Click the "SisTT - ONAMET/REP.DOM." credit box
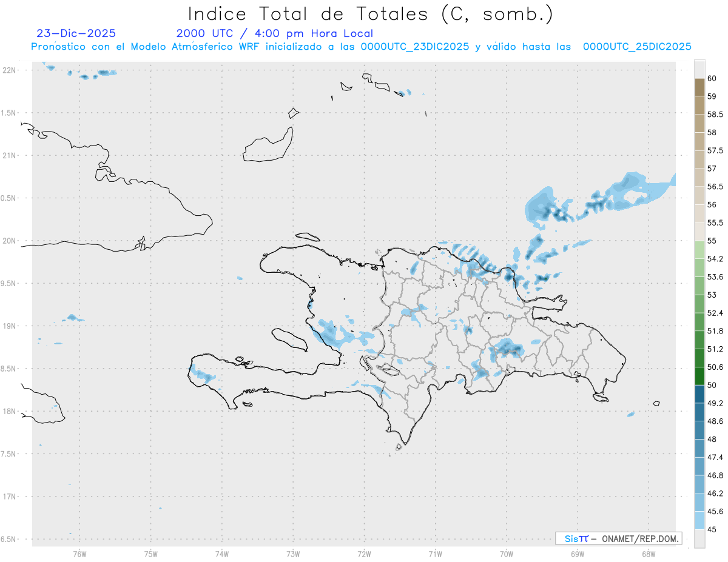The height and width of the screenshot is (562, 728). (618, 538)
